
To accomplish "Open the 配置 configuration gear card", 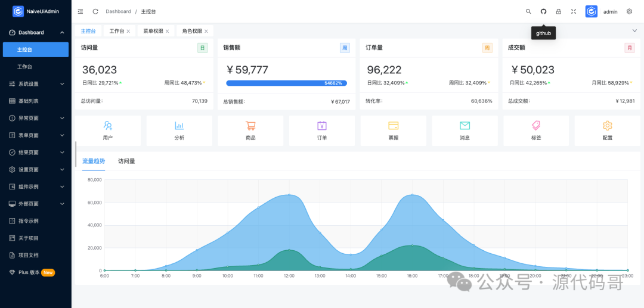I will pos(608,130).
